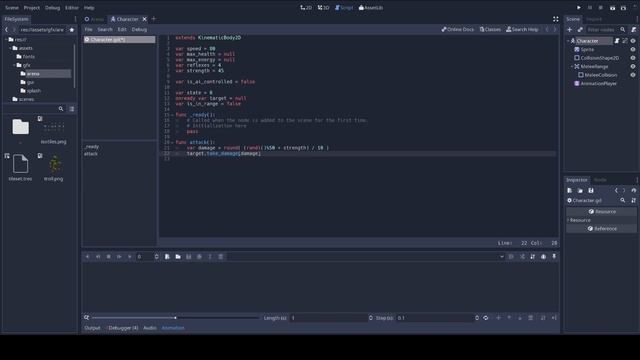Switch to the Output panel
Viewport: 640px width, 360px height.
[92, 328]
